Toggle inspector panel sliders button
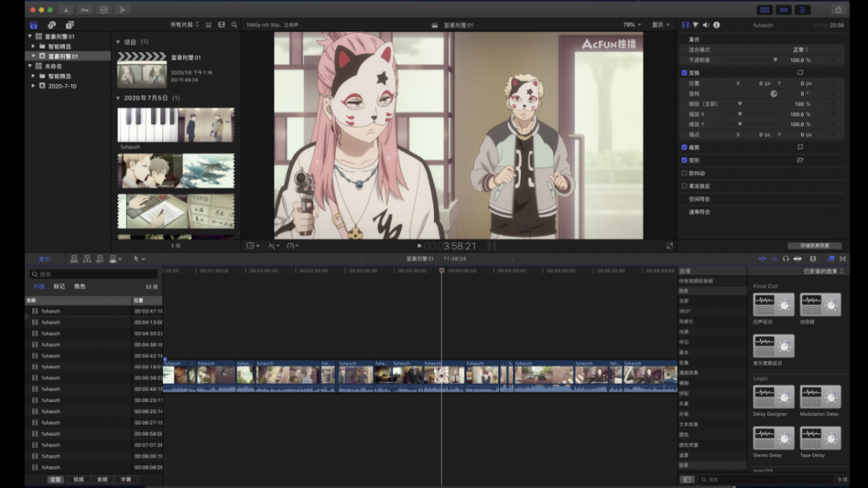 [802, 10]
